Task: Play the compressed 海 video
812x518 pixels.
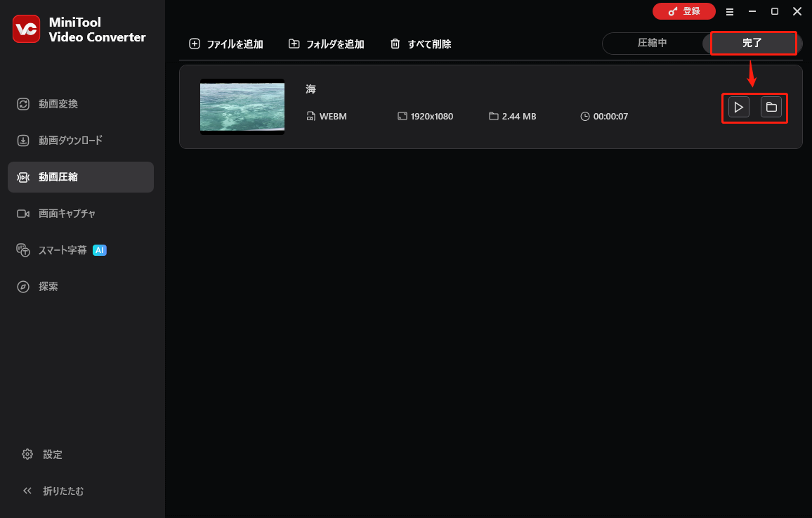Action: coord(738,107)
